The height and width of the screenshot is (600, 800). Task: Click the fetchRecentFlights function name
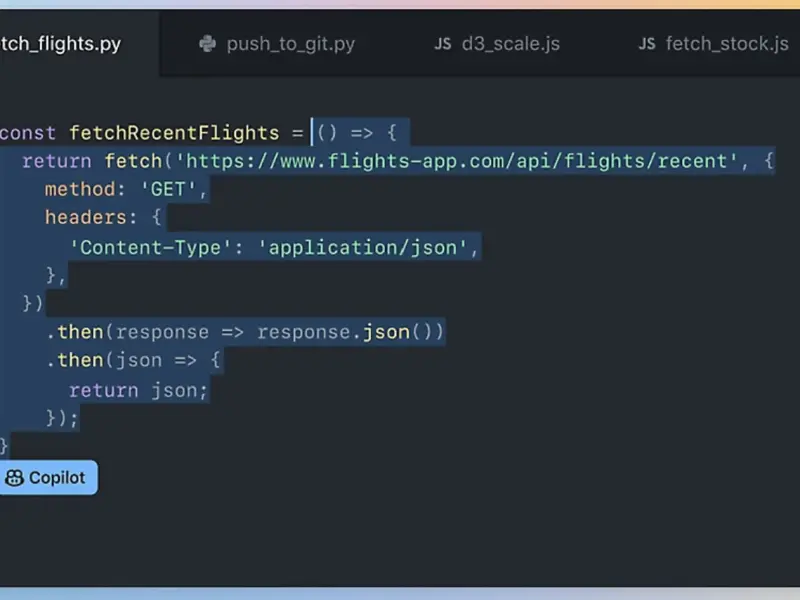point(174,133)
